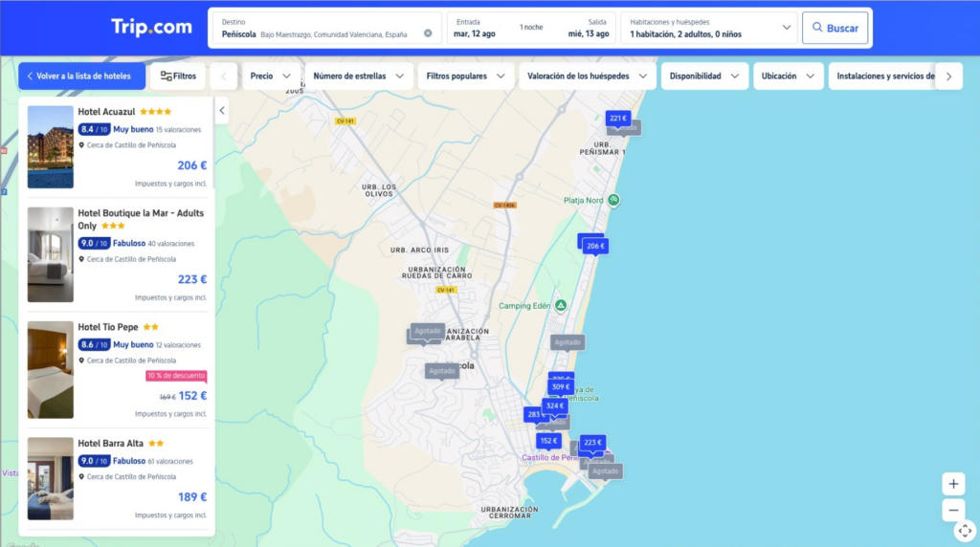
Task: Zoom in on the map
Action: pos(953,484)
